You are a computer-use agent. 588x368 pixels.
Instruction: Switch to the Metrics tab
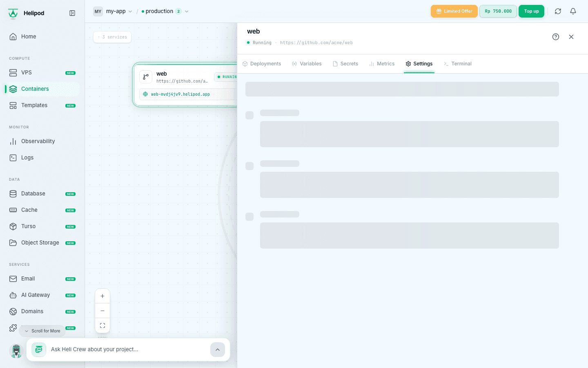pyautogui.click(x=382, y=64)
